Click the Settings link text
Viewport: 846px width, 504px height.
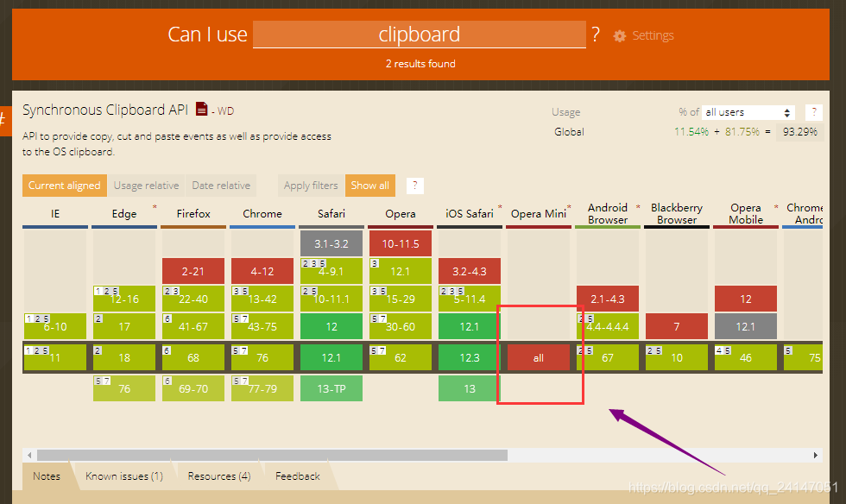point(653,35)
